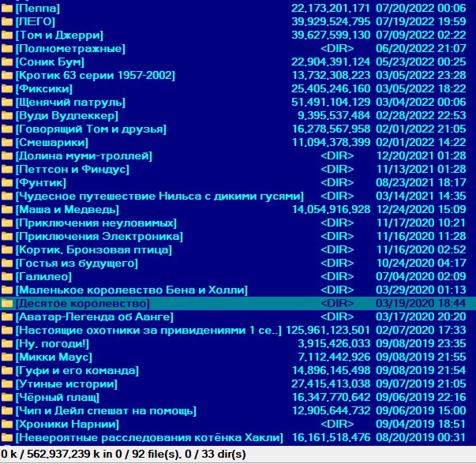This screenshot has width=476, height=464.
Task: Select the folder icon next to [Смешарики]
Action: (7, 142)
